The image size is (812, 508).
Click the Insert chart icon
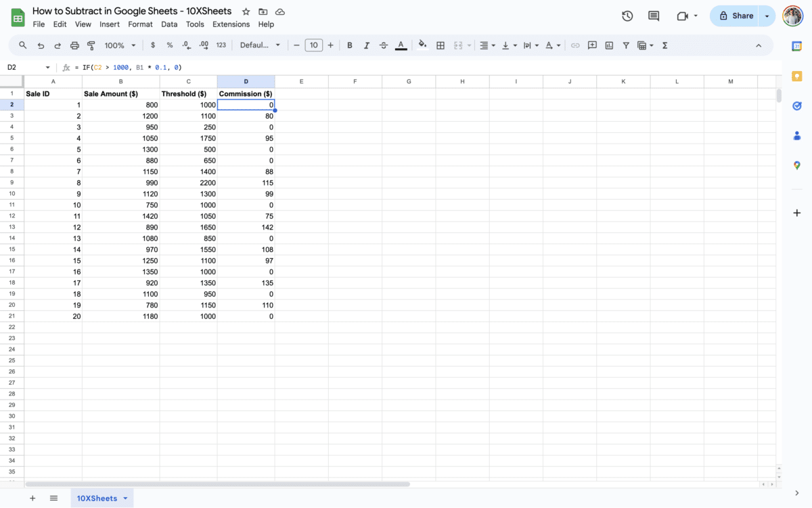[608, 45]
